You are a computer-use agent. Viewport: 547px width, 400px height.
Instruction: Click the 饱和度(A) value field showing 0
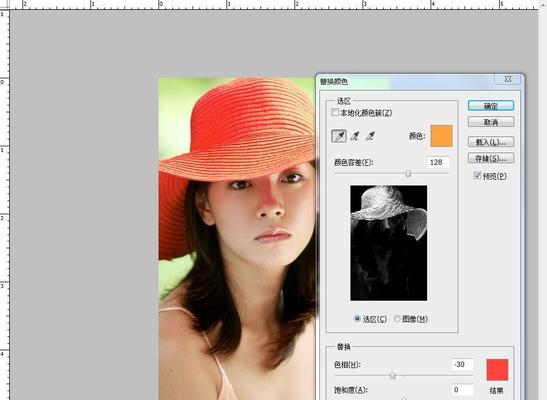463,390
